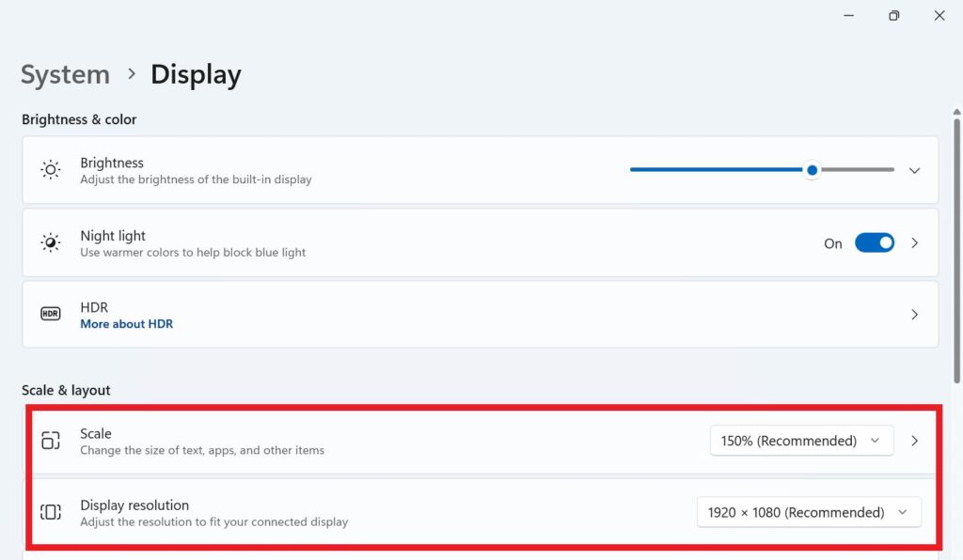Screen dimensions: 963x560
Task: Open custom scaling arrow next to Scale
Action: (914, 441)
